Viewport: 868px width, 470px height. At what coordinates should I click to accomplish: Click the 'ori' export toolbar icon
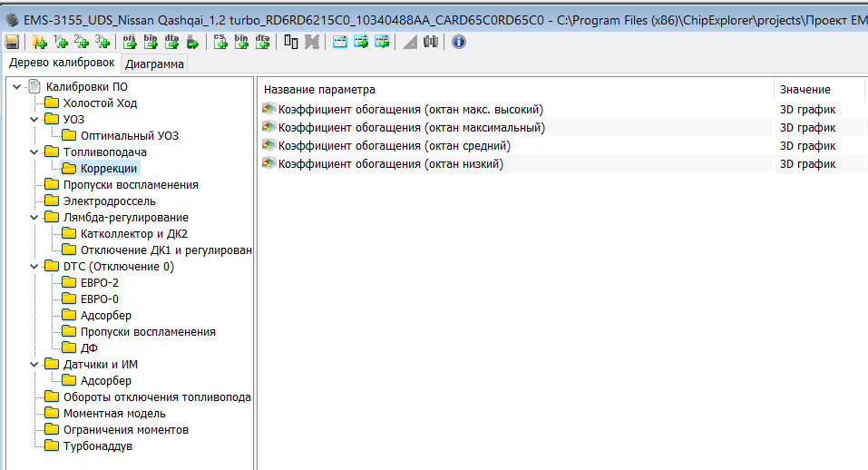(129, 42)
